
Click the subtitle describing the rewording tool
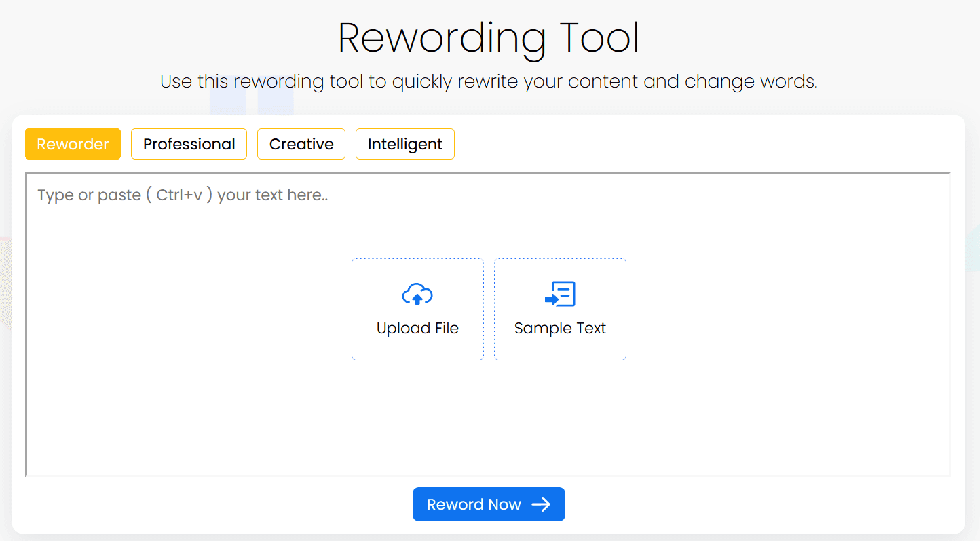tap(489, 82)
